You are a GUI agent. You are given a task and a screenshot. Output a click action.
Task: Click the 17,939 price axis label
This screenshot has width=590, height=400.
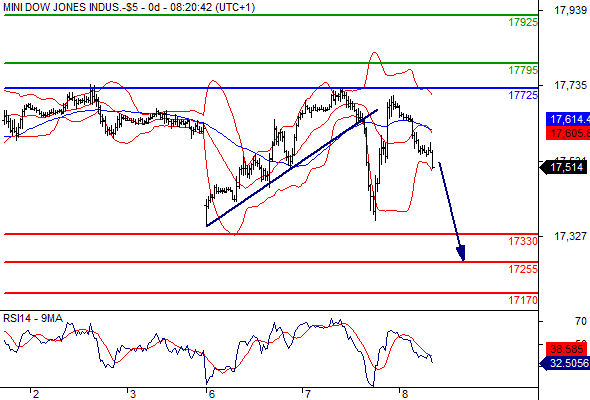pos(570,11)
